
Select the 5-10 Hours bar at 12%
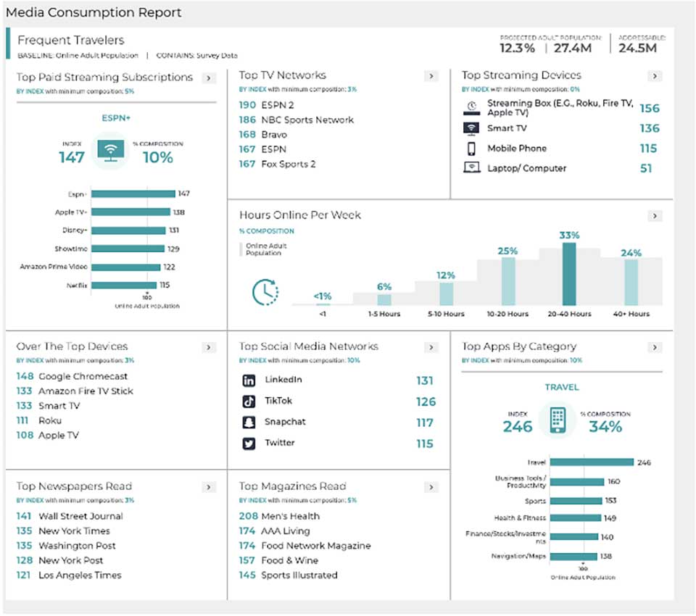tap(446, 294)
